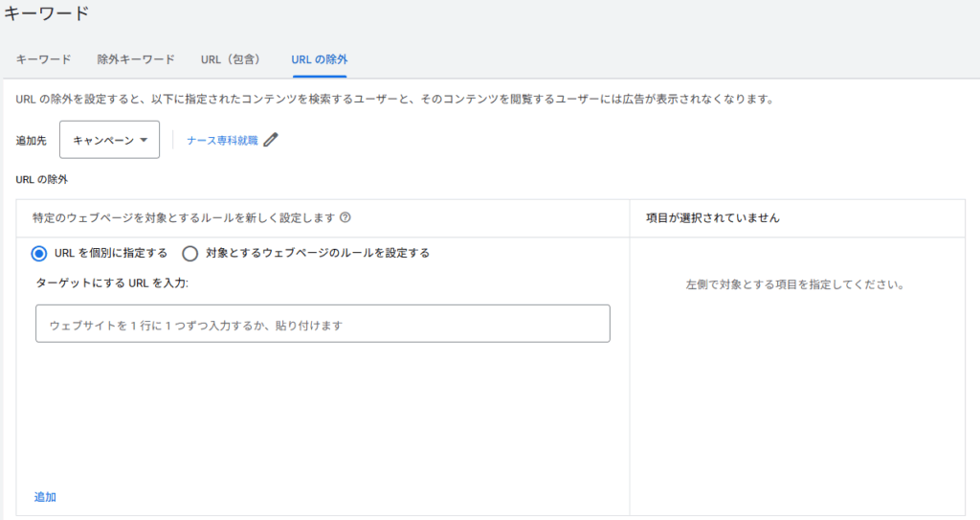The width and height of the screenshot is (980, 520).
Task: Click the 特定のウェブページを対象とするルール heading text
Action: coord(184,217)
